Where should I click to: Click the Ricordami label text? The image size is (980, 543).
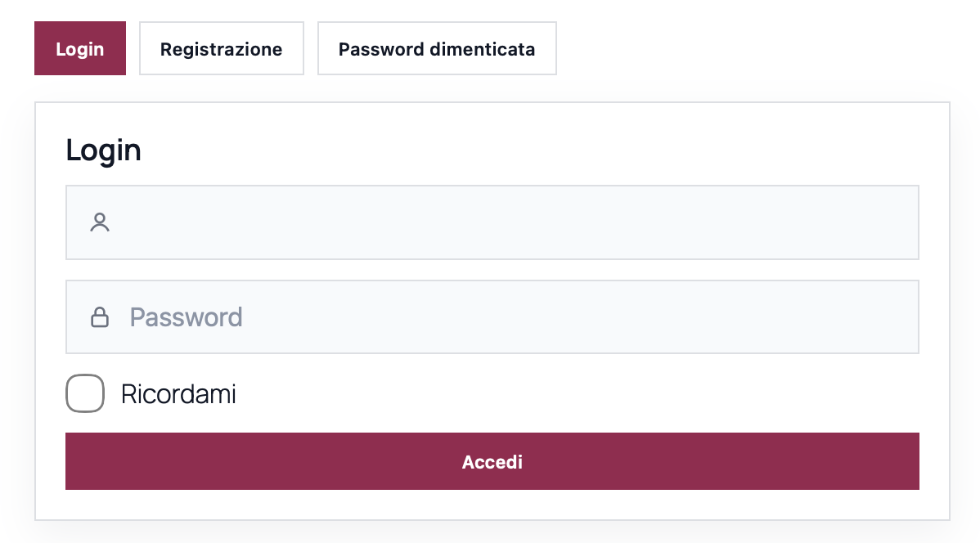coord(178,394)
